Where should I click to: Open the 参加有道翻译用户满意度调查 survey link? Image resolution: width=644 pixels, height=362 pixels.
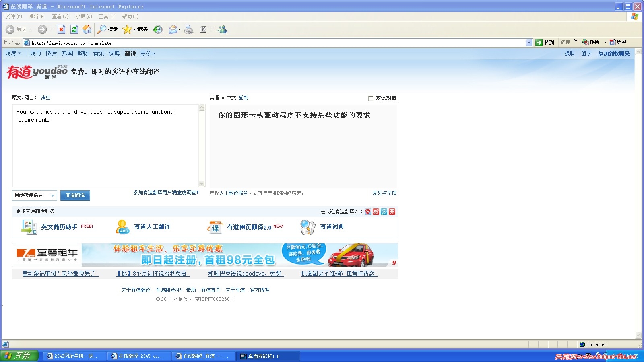click(x=166, y=193)
